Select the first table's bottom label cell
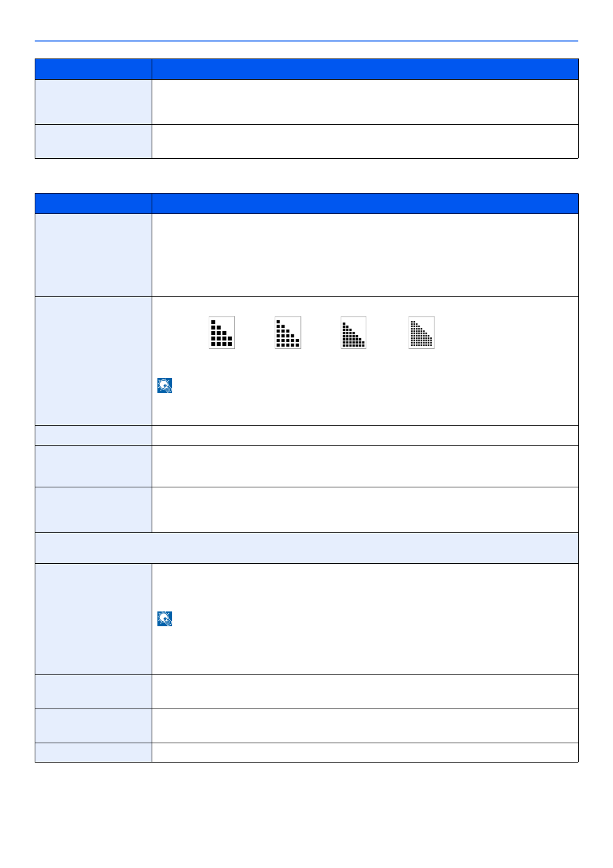 tap(93, 141)
